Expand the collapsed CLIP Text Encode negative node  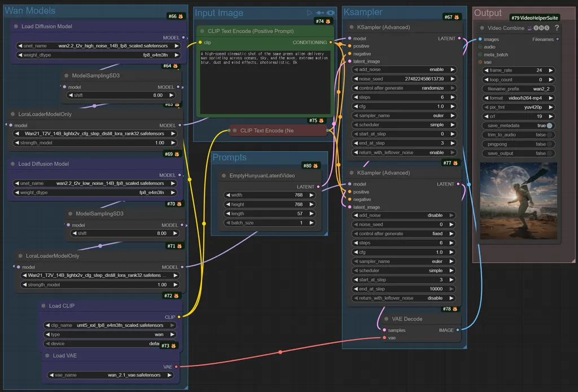235,130
